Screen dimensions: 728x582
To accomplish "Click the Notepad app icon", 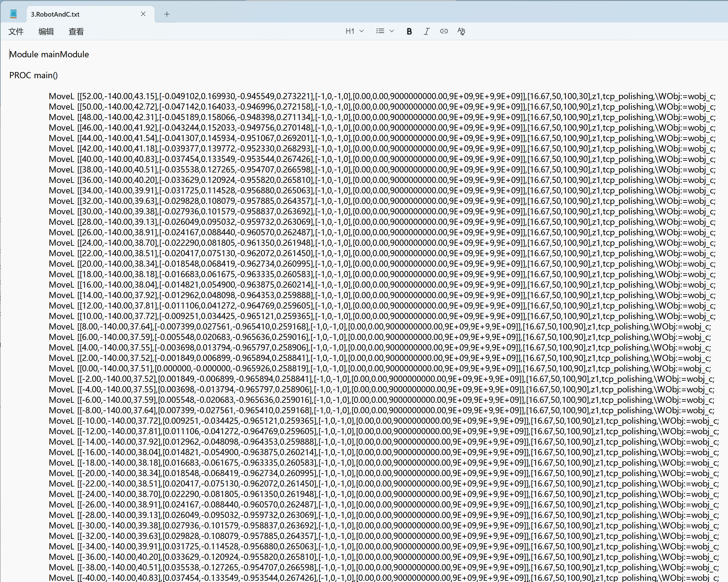I will [14, 14].
